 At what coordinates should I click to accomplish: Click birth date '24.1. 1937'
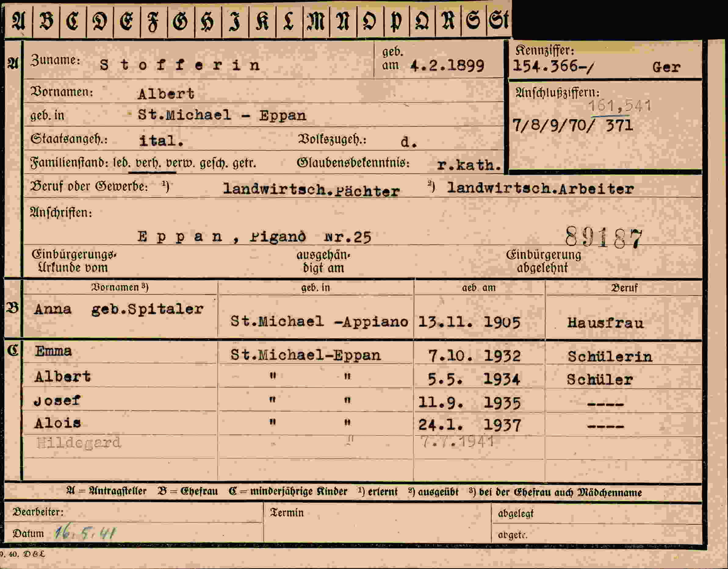(469, 425)
